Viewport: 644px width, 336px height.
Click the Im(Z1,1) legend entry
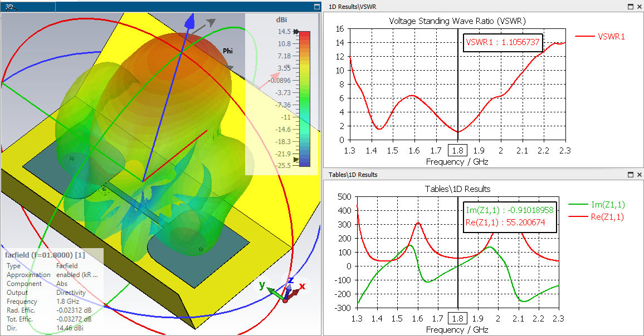[597, 204]
